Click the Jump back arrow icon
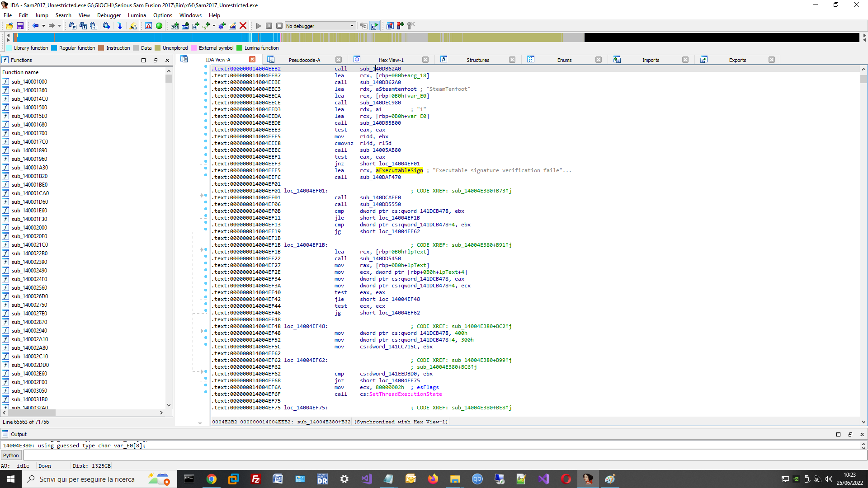Screen dimensions: 868x488 (35, 26)
